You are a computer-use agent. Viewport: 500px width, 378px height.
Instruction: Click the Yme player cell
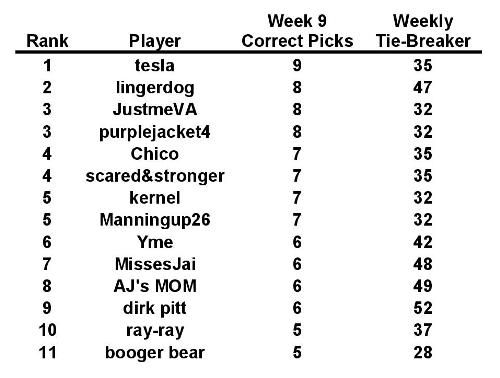tap(155, 242)
